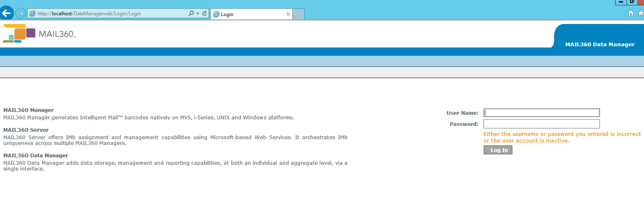Image resolution: width=644 pixels, height=223 pixels.
Task: Refresh the page using the reload icon
Action: click(x=204, y=14)
